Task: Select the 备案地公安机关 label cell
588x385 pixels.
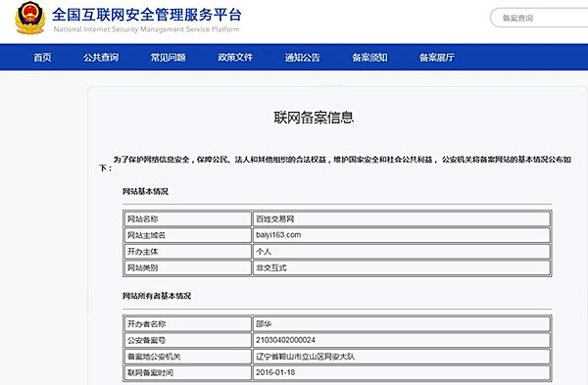Action: pyautogui.click(x=187, y=357)
